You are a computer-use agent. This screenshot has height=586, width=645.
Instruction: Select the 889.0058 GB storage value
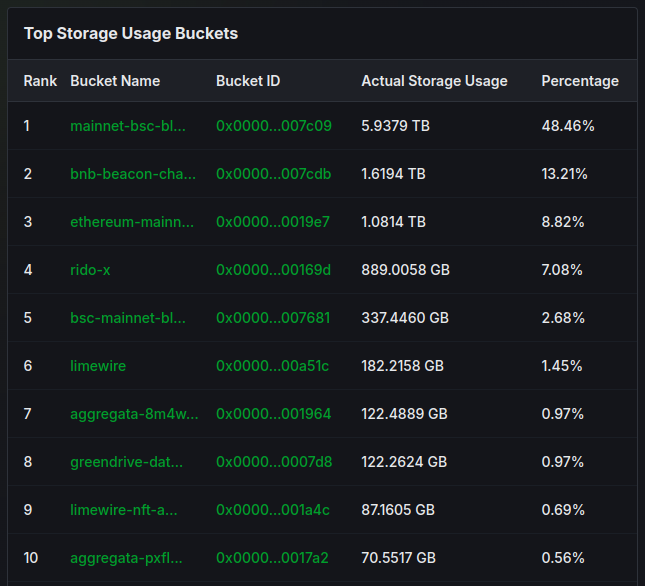406,270
